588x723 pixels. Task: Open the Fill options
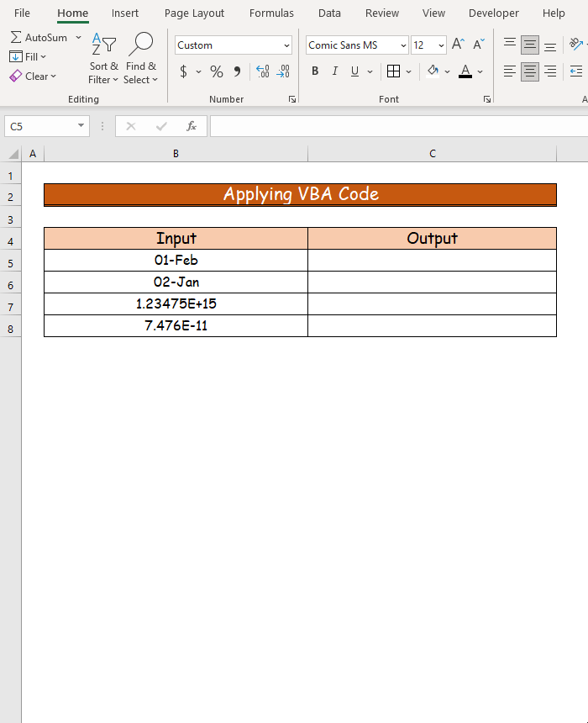28,56
